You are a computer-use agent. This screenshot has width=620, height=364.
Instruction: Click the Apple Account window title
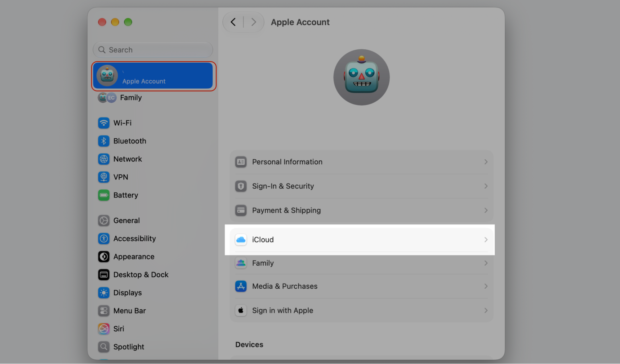(x=300, y=22)
